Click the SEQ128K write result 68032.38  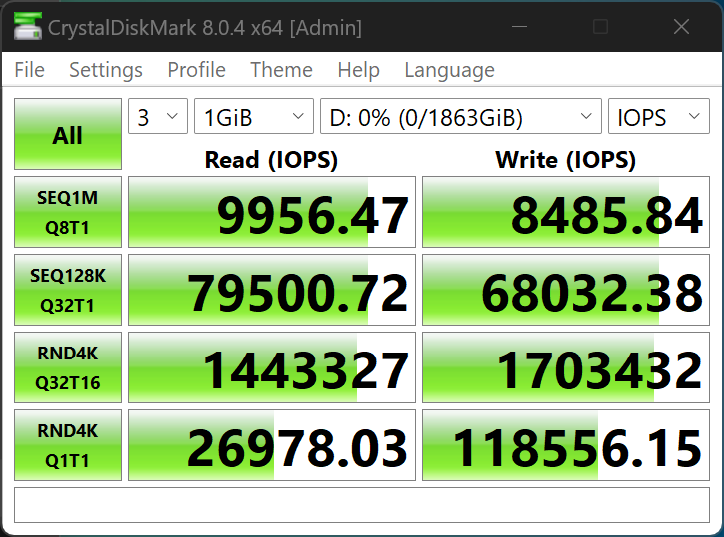pyautogui.click(x=566, y=290)
